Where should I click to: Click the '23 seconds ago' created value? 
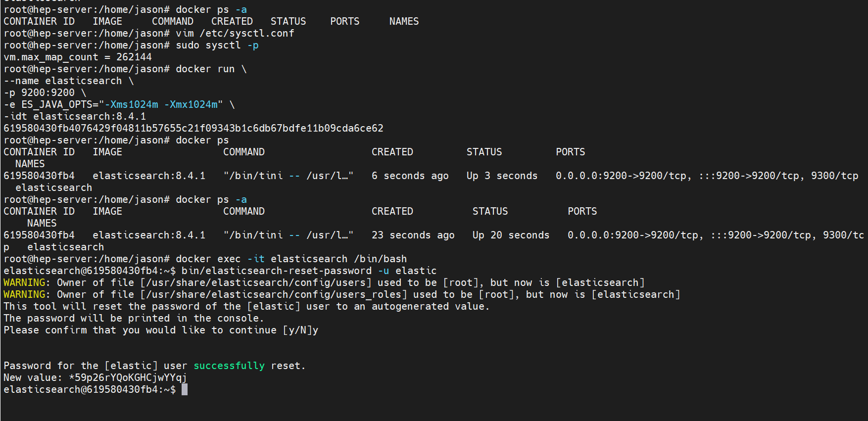[413, 235]
